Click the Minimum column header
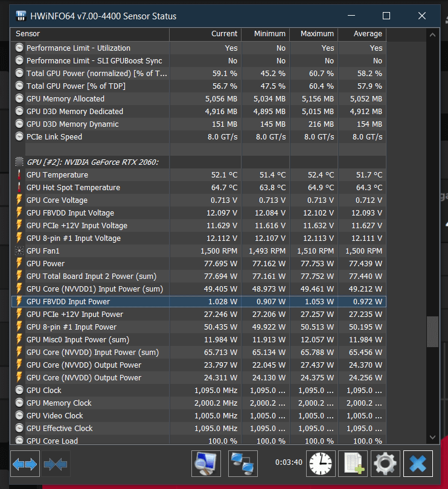448x489 pixels. click(266, 34)
